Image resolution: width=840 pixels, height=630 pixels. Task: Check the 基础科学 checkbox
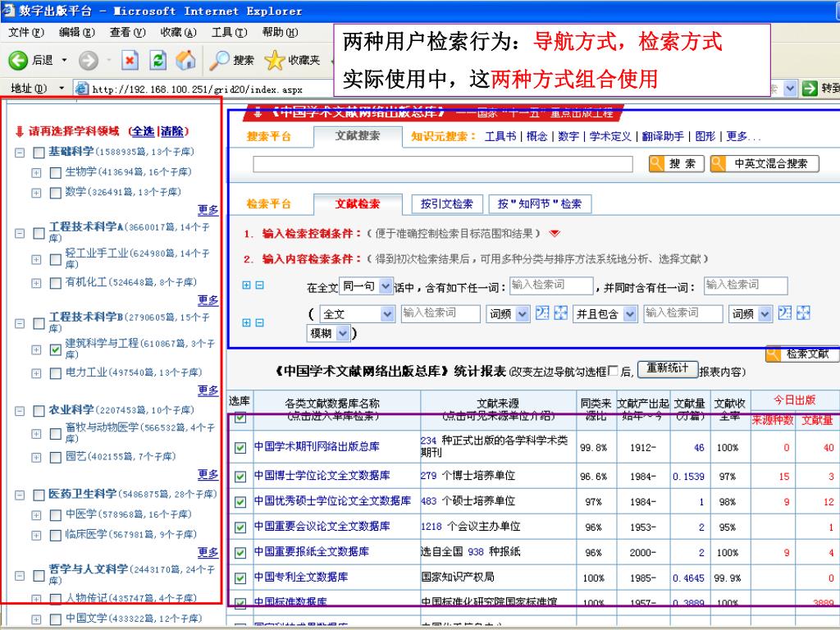(x=39, y=153)
